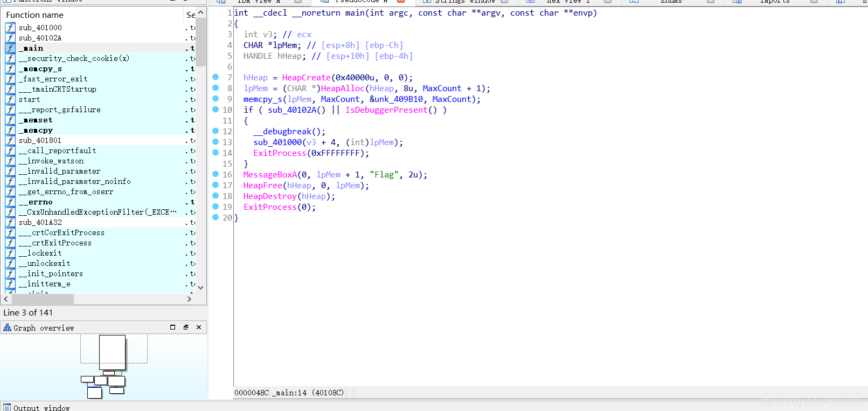Float the Graph overview panel

[186, 327]
